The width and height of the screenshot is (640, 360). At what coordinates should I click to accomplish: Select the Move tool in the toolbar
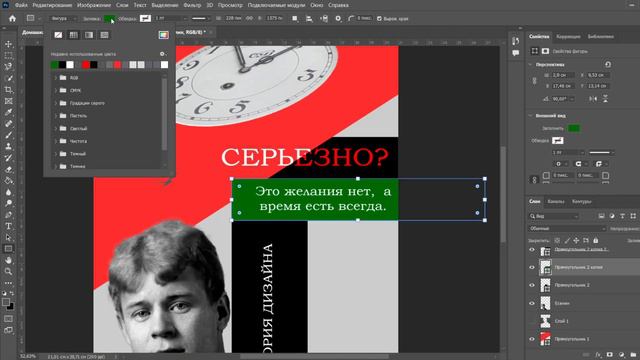tap(8, 44)
